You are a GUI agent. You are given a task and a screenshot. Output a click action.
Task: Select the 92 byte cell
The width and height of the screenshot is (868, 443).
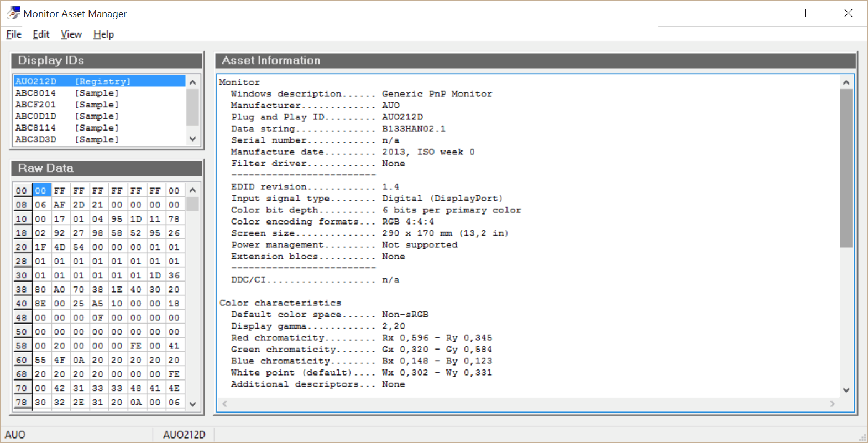click(60, 233)
